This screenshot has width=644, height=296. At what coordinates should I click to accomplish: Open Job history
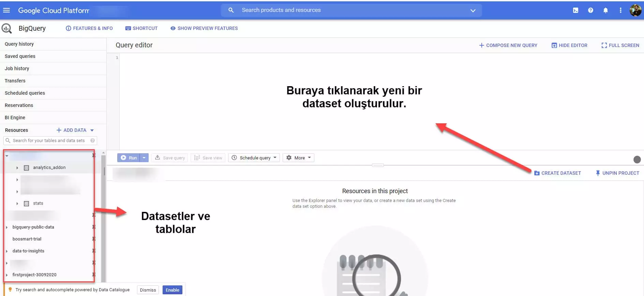[53, 68]
